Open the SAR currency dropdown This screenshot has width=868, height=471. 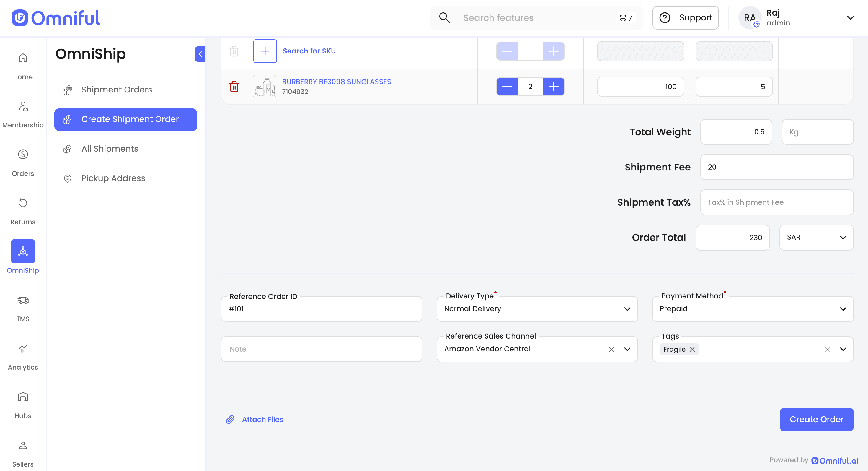(816, 237)
